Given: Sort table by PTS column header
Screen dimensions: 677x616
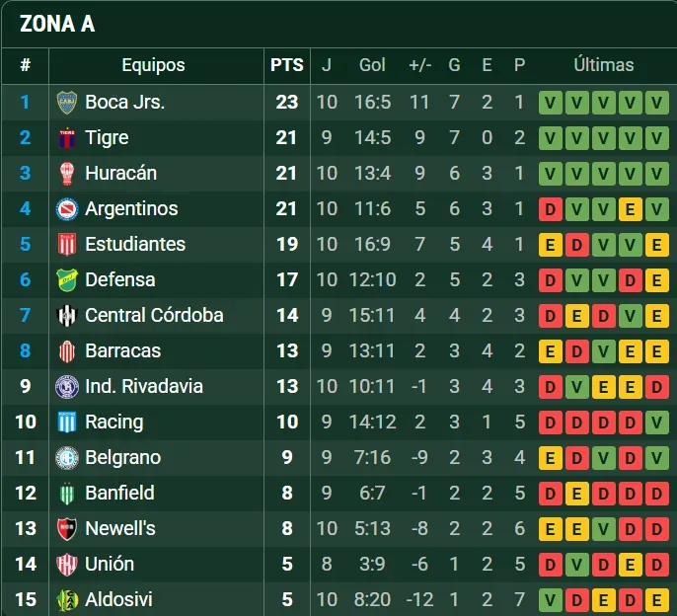Looking at the screenshot, I should (286, 65).
